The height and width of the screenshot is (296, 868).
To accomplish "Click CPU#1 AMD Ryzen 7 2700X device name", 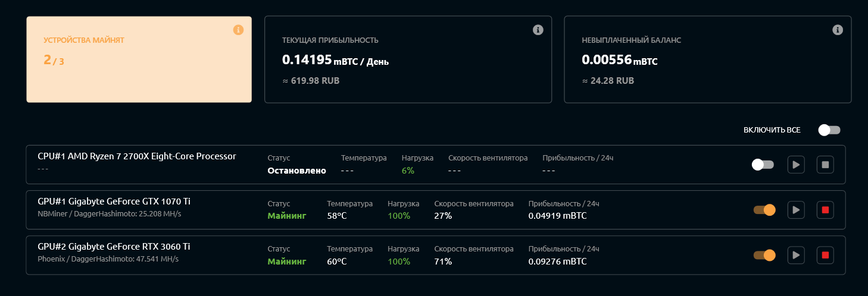I will (137, 156).
